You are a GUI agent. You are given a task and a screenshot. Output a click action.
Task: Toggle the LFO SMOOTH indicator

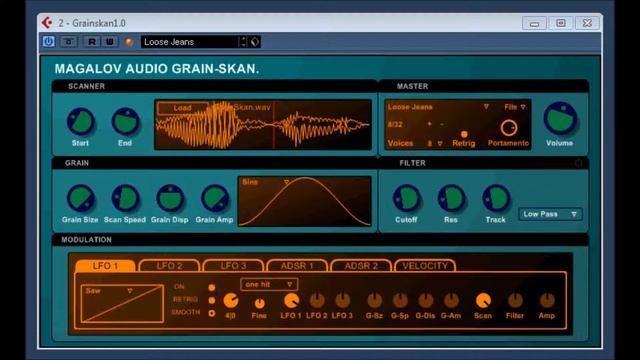click(x=211, y=313)
